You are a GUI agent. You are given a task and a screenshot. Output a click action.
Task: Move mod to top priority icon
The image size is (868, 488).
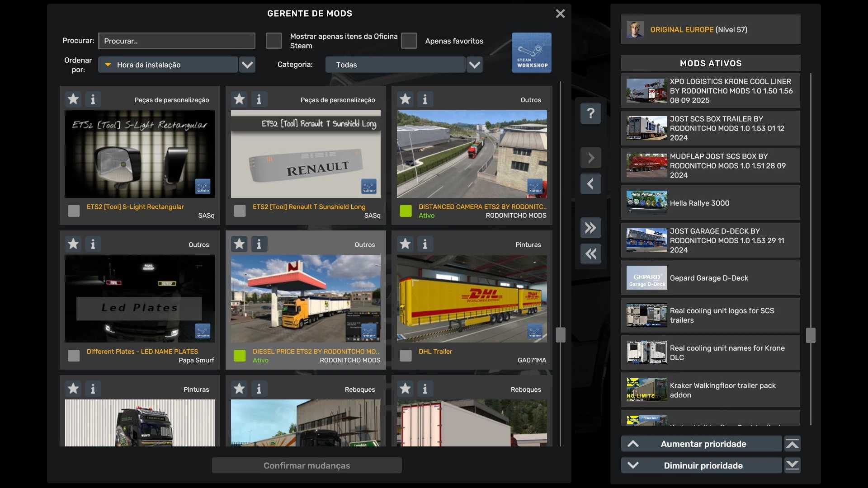tap(792, 444)
